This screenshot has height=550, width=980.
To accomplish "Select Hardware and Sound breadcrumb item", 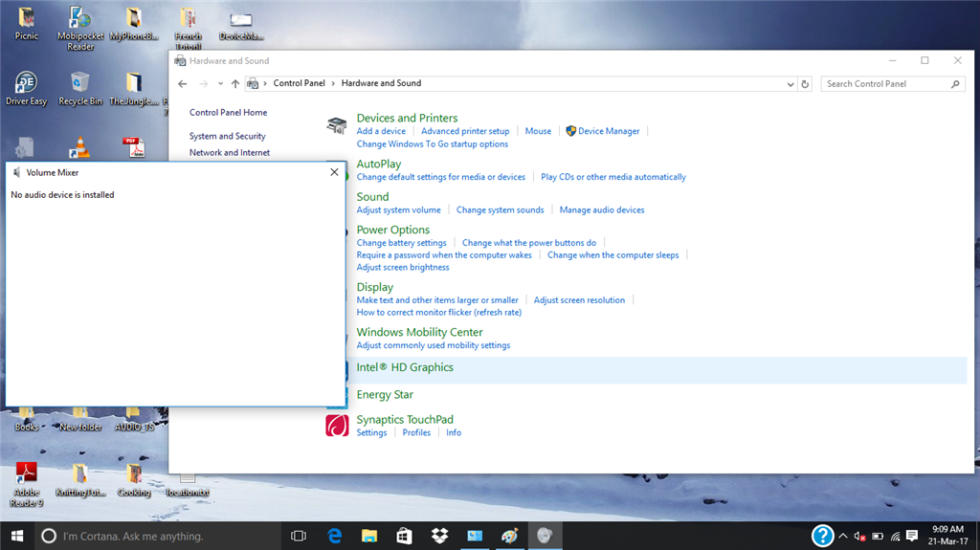I will click(381, 83).
